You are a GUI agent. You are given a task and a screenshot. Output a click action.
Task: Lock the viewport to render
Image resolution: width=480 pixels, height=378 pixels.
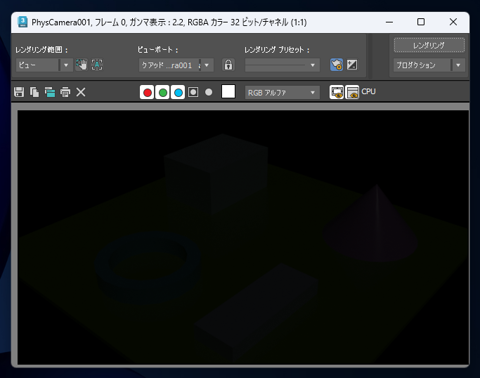pos(228,65)
